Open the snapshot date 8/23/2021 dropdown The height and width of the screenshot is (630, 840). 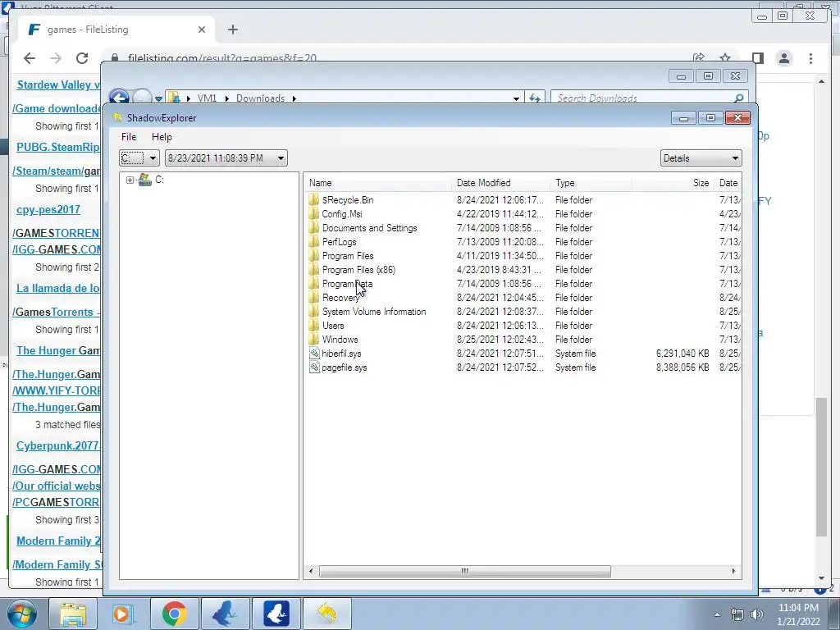click(226, 158)
